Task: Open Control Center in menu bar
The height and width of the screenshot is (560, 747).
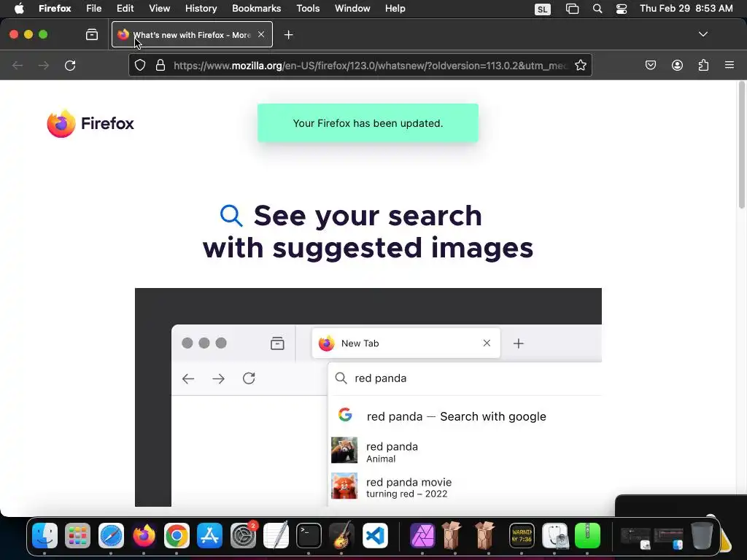Action: click(x=622, y=9)
